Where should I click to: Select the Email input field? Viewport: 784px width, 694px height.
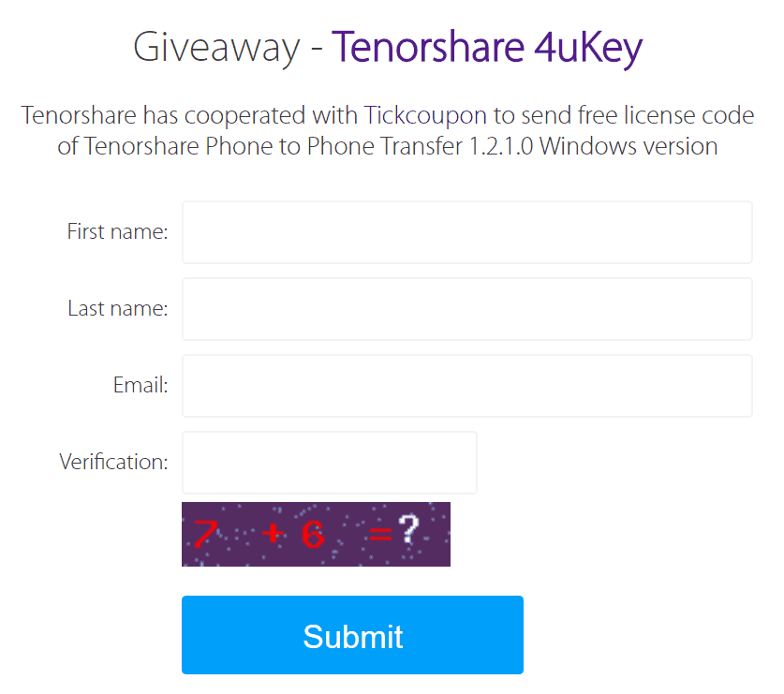pyautogui.click(x=466, y=386)
